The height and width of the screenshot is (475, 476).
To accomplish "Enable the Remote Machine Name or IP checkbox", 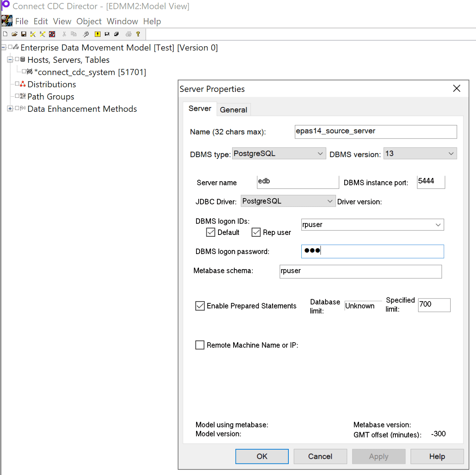I will tap(200, 345).
